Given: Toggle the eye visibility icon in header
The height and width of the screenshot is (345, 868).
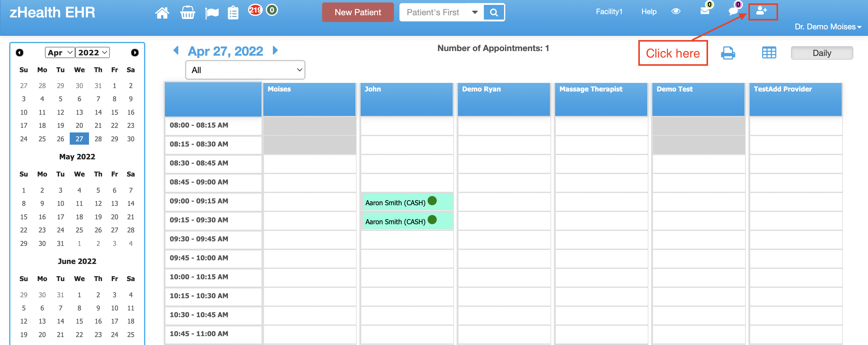Looking at the screenshot, I should (676, 11).
